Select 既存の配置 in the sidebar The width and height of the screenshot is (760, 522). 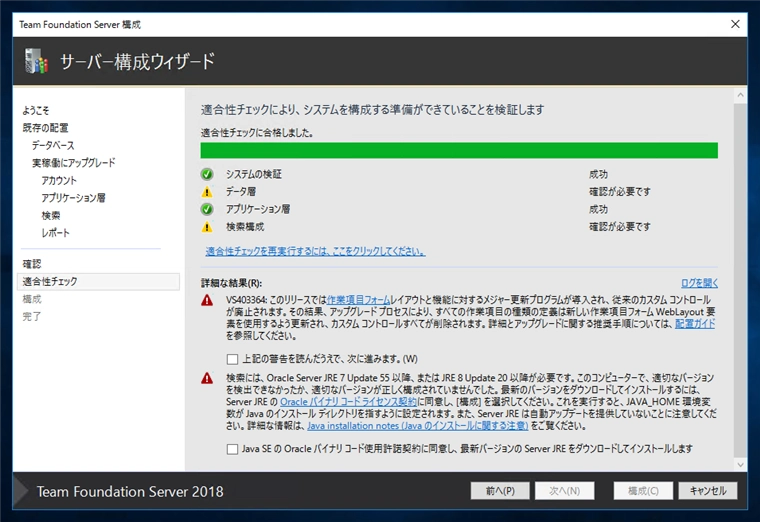[x=46, y=128]
